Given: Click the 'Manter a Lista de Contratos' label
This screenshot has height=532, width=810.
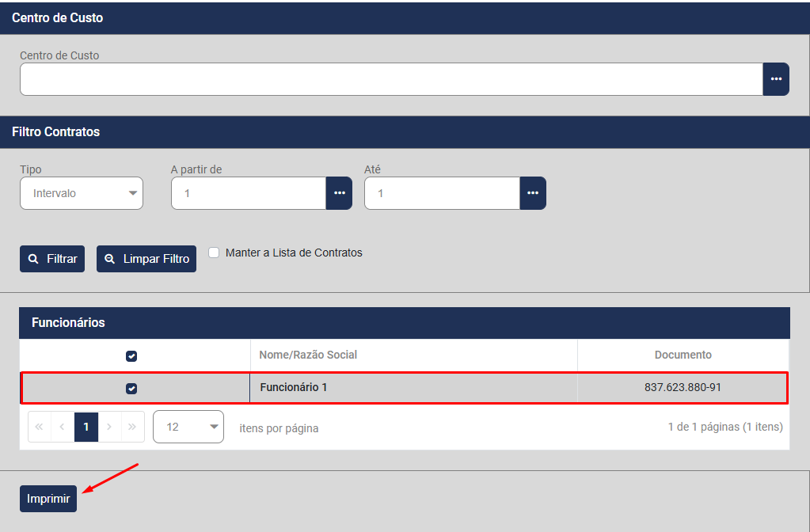Looking at the screenshot, I should pyautogui.click(x=294, y=253).
